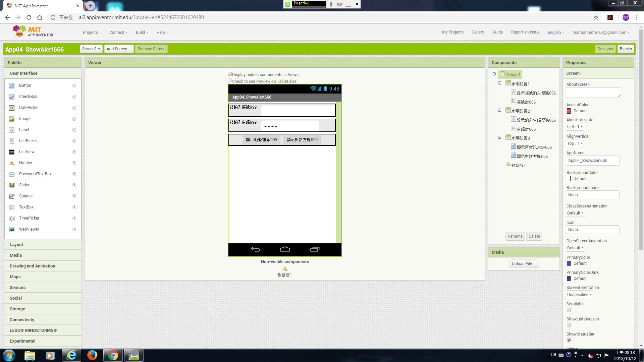
Task: Click into the AboutScreen text area
Action: coord(593,93)
